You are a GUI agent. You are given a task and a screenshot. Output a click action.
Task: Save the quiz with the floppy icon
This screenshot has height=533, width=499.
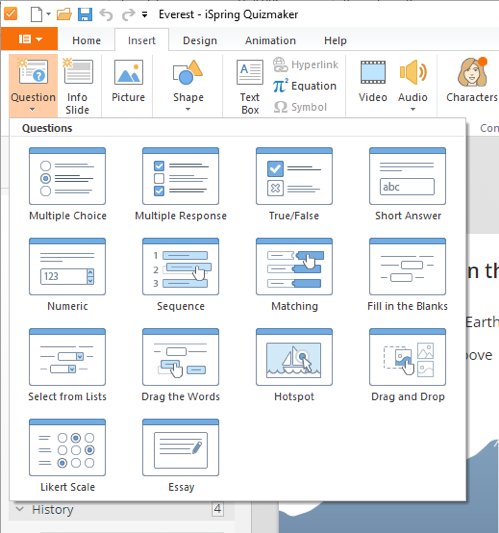(x=85, y=15)
